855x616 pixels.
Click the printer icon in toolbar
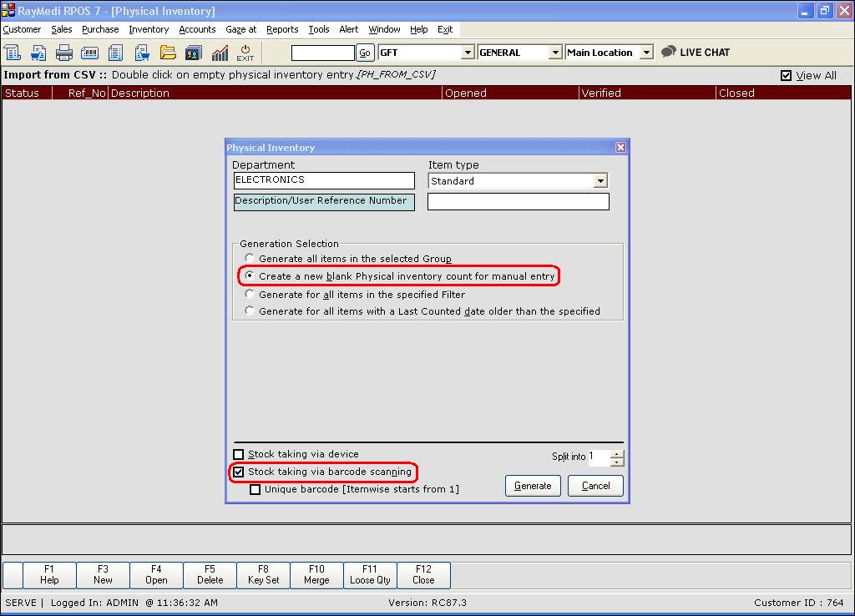coord(63,53)
